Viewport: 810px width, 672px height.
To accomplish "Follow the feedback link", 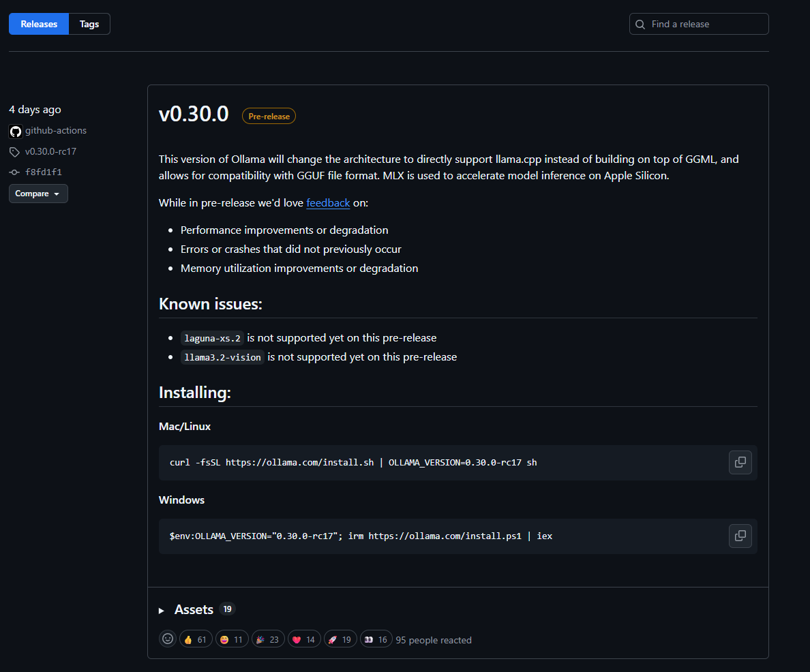I will tap(328, 203).
